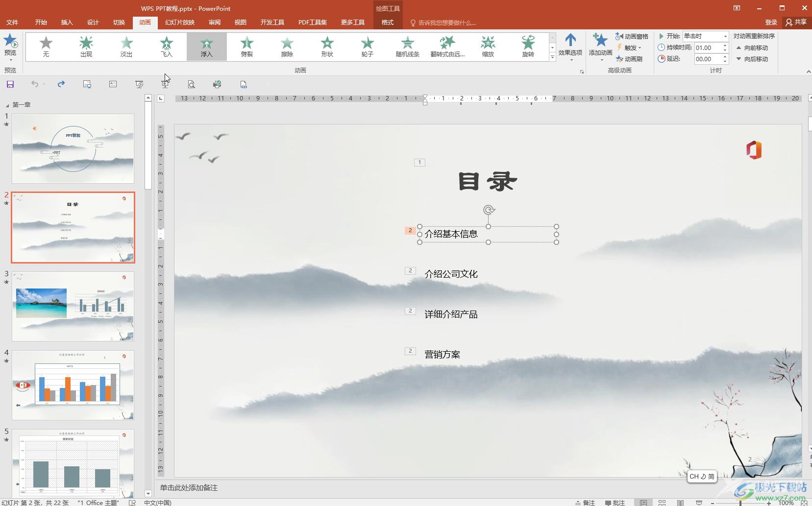
Task: Open 添加动画 (Add Animation) menu
Action: click(x=600, y=47)
